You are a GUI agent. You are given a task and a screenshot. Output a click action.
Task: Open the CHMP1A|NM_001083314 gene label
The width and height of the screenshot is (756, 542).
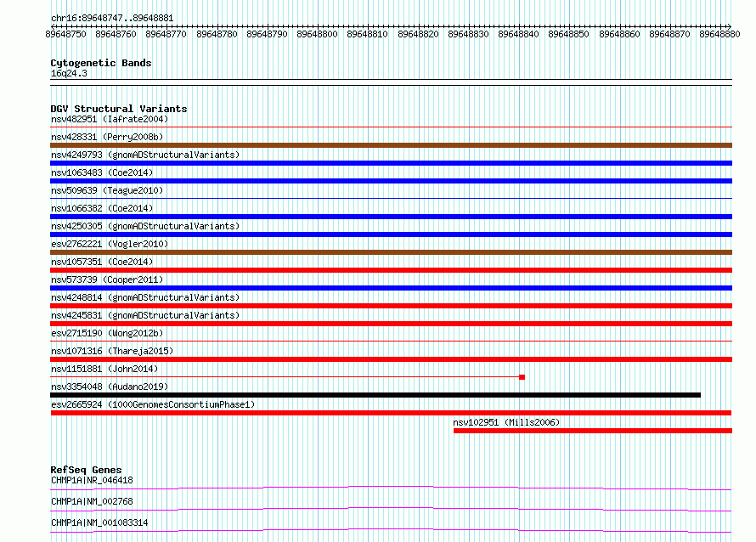coord(99,522)
